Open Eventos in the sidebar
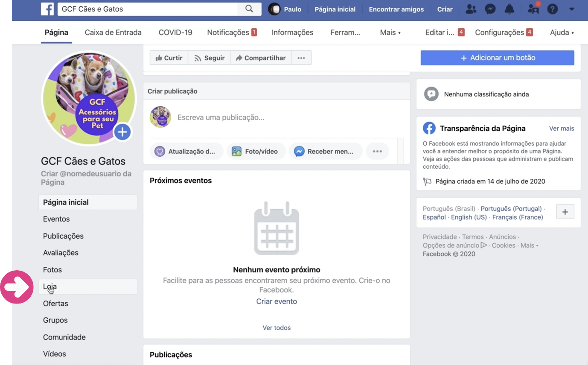Screen dimensions: 588x365 pyautogui.click(x=88, y=219)
